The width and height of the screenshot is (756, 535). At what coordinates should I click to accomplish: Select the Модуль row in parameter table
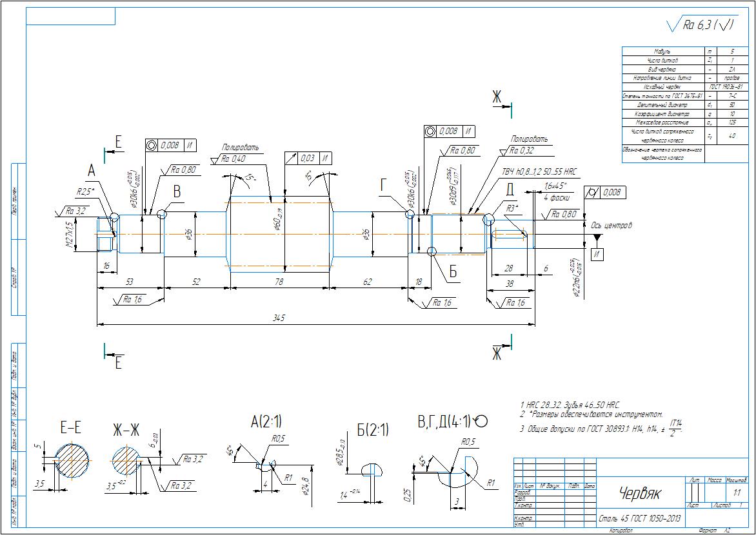point(679,51)
